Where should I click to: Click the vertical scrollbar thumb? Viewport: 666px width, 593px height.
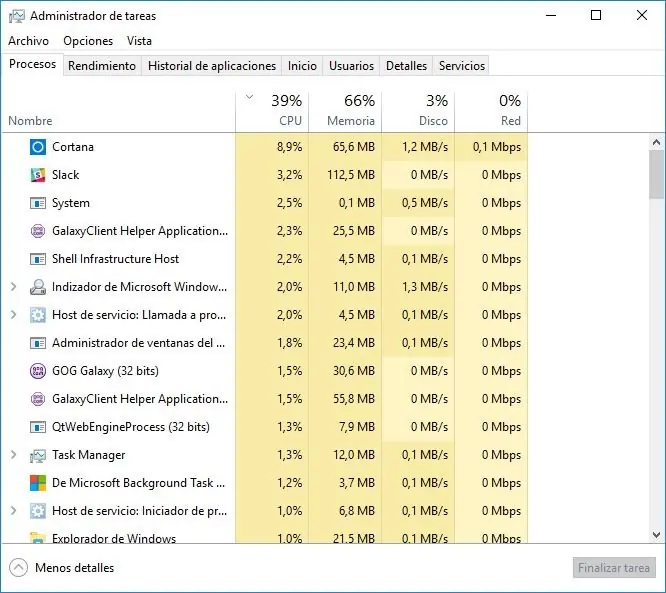click(656, 174)
